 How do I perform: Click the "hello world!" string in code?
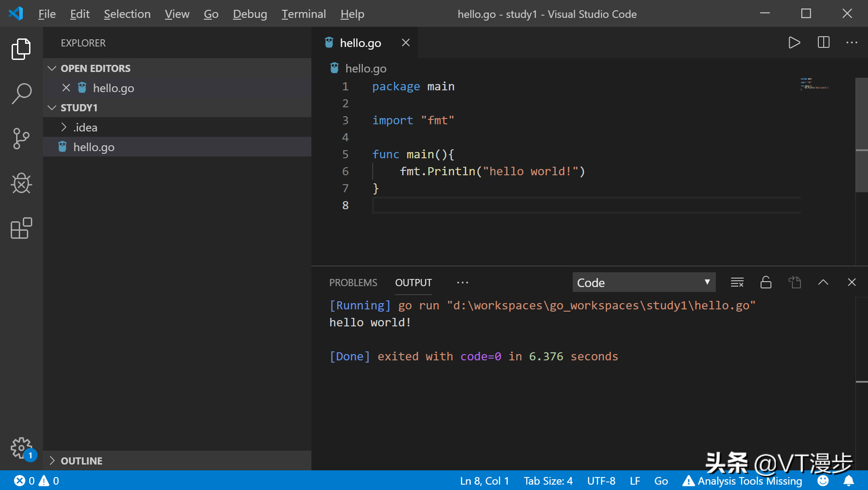tap(530, 171)
